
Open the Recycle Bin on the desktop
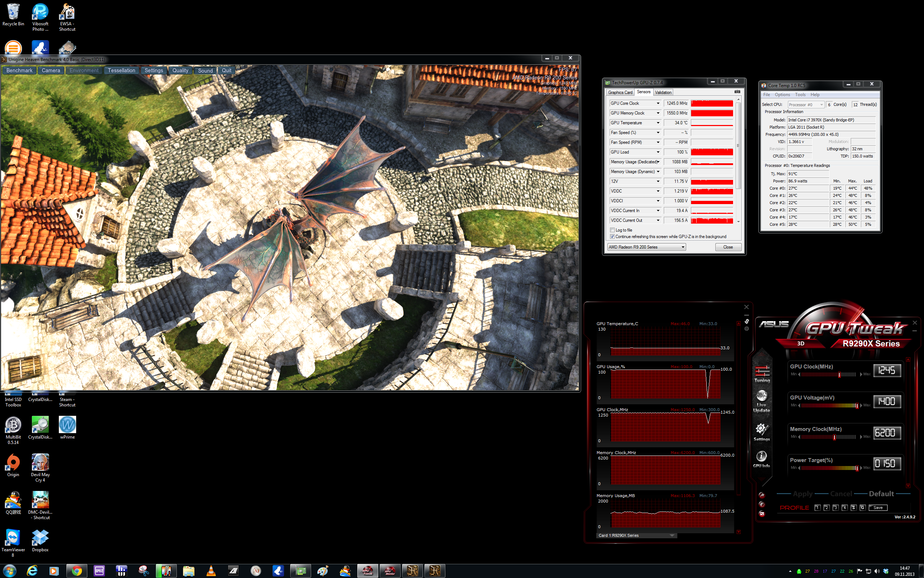click(13, 15)
